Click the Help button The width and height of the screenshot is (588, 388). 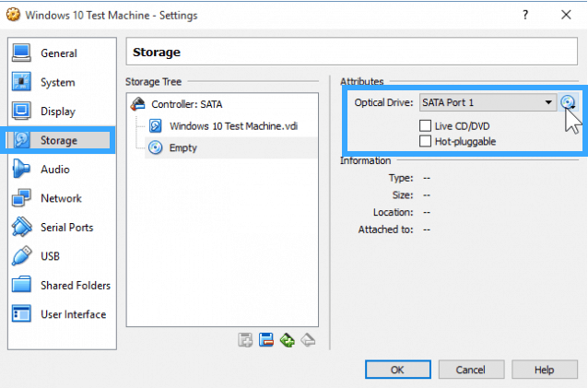pyautogui.click(x=544, y=370)
